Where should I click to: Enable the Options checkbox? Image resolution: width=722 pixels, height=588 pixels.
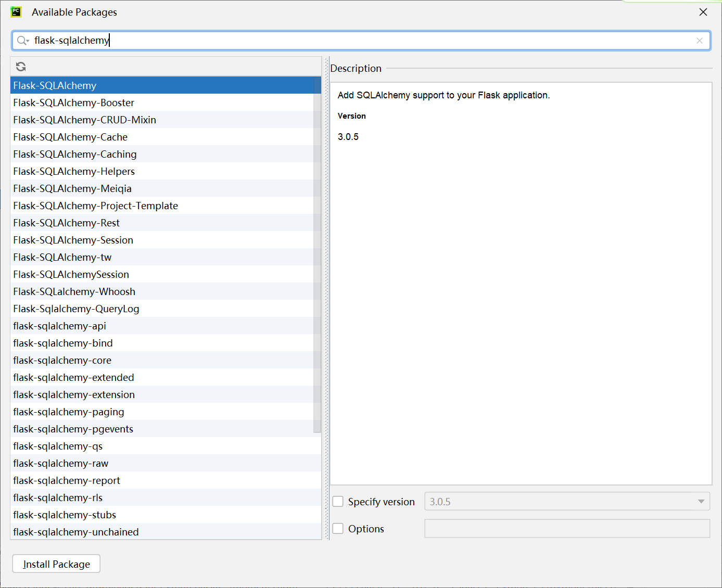coord(338,529)
